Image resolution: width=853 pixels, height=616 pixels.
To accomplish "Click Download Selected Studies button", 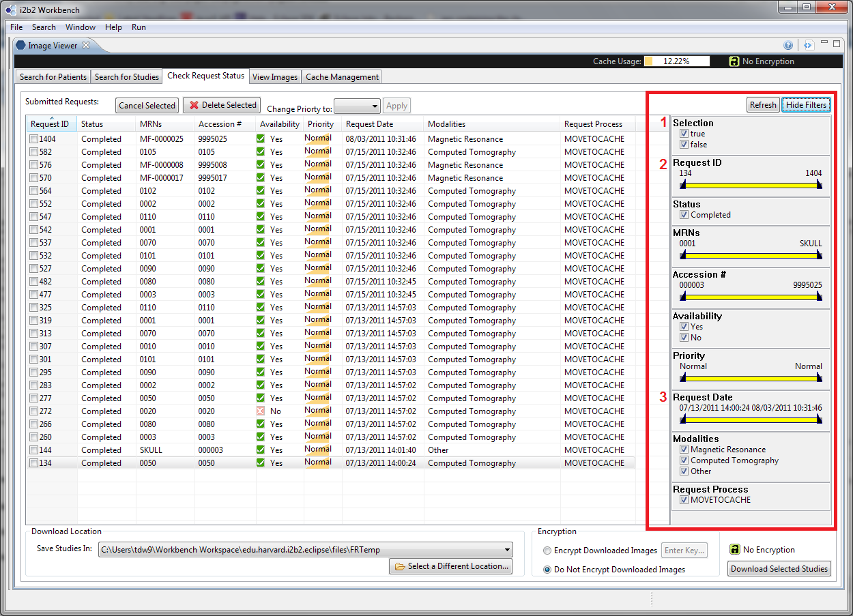I will tap(779, 569).
